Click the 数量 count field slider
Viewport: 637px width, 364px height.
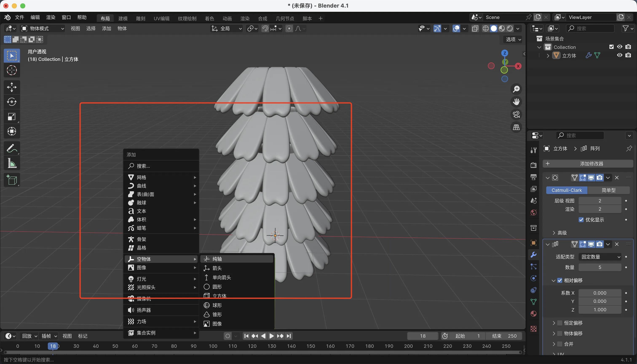600,267
